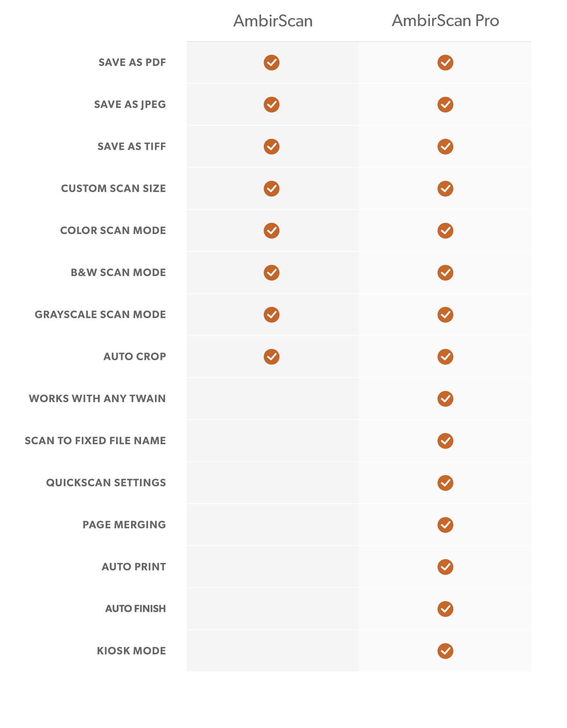This screenshot has width=567, height=728.
Task: Click the AmbirScan Pro column heading
Action: (445, 20)
